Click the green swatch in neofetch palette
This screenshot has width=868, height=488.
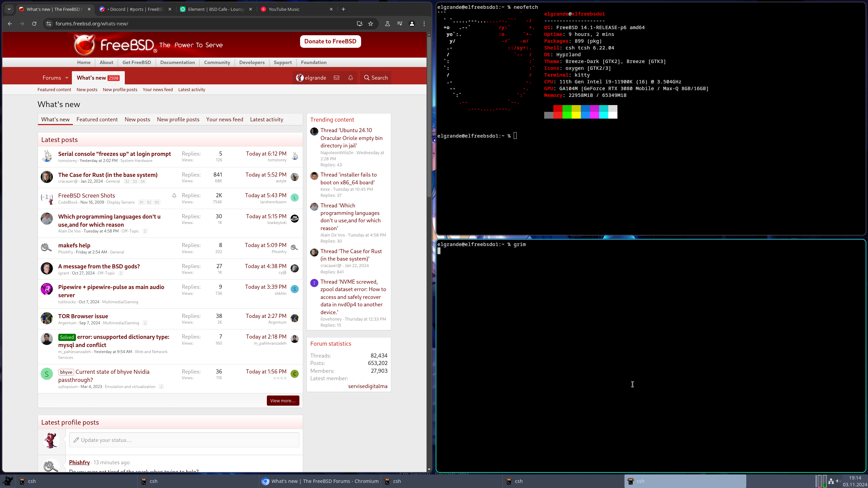(x=567, y=108)
